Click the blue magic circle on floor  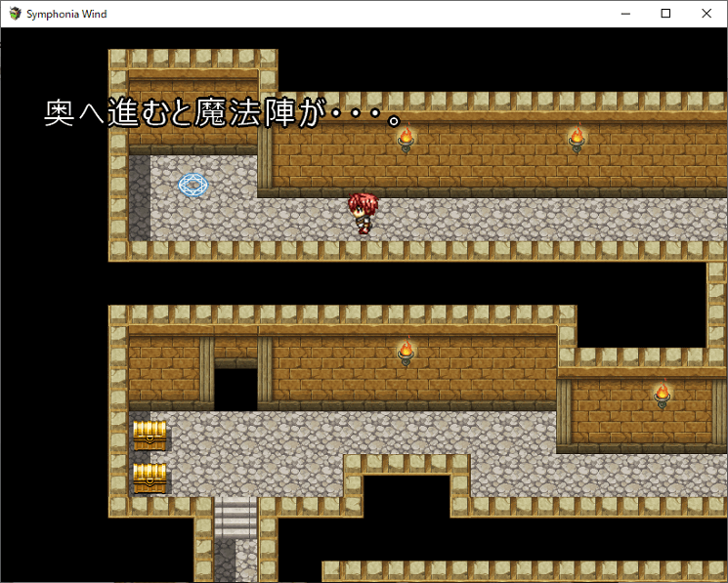(x=193, y=185)
